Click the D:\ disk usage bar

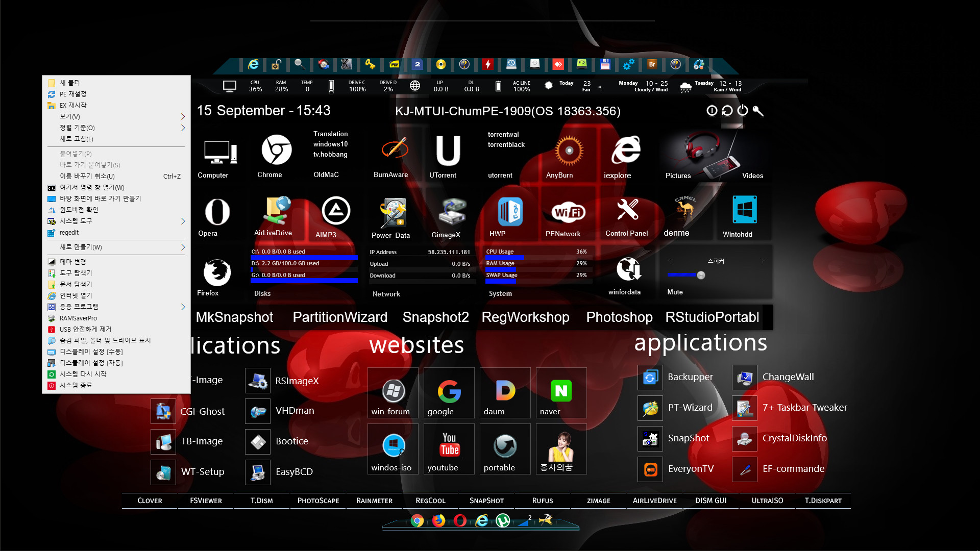click(x=304, y=269)
